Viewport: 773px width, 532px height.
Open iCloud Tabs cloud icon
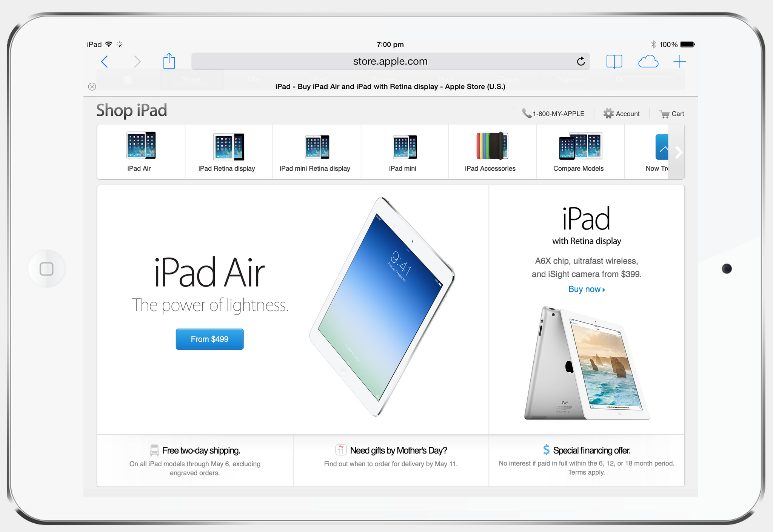click(648, 62)
